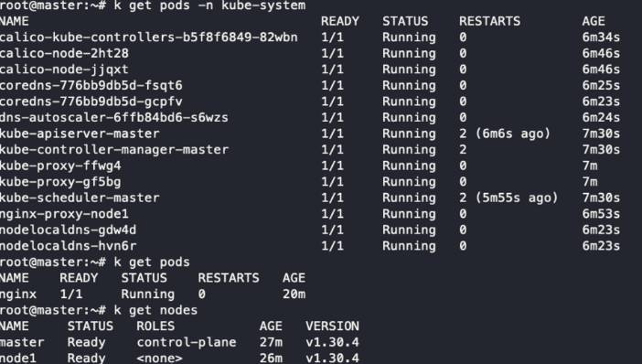Click the 'k get pods' command line

[152, 262]
